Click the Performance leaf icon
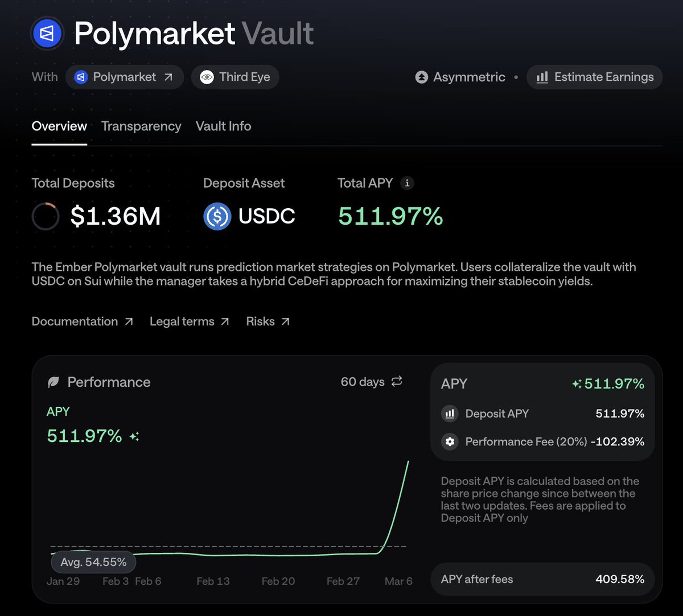The image size is (683, 616). point(53,382)
